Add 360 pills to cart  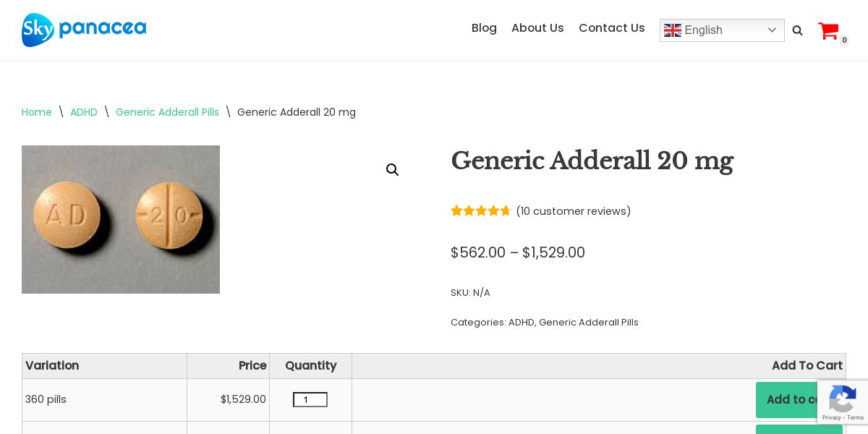click(x=788, y=400)
